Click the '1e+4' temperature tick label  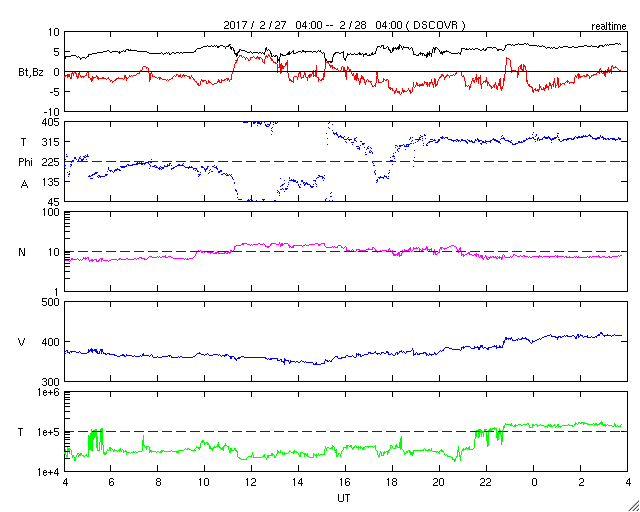pyautogui.click(x=49, y=472)
